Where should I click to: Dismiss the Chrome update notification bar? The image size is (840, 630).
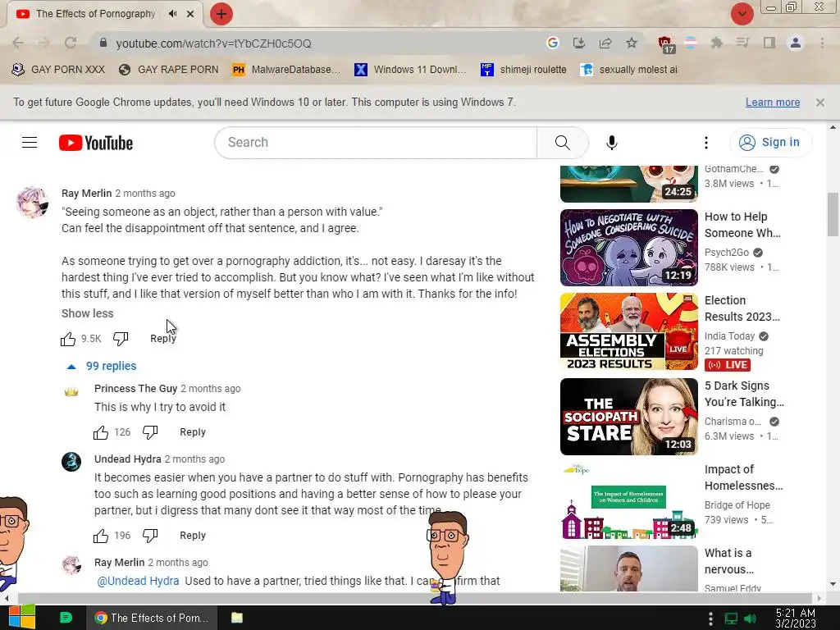[x=819, y=103]
